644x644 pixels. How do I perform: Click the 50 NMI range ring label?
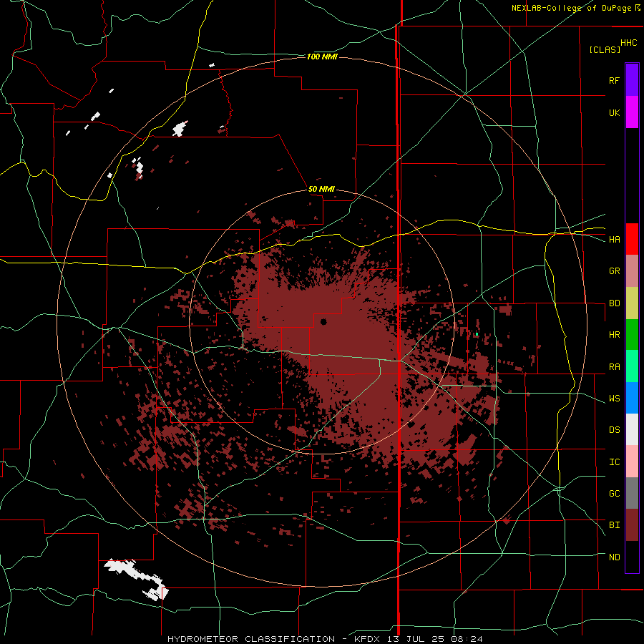pyautogui.click(x=321, y=190)
